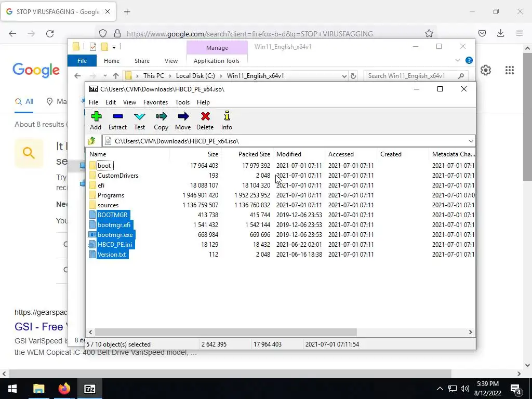The height and width of the screenshot is (399, 532).
Task: Click the Search Win11_English_x64v1 box
Action: point(416,76)
